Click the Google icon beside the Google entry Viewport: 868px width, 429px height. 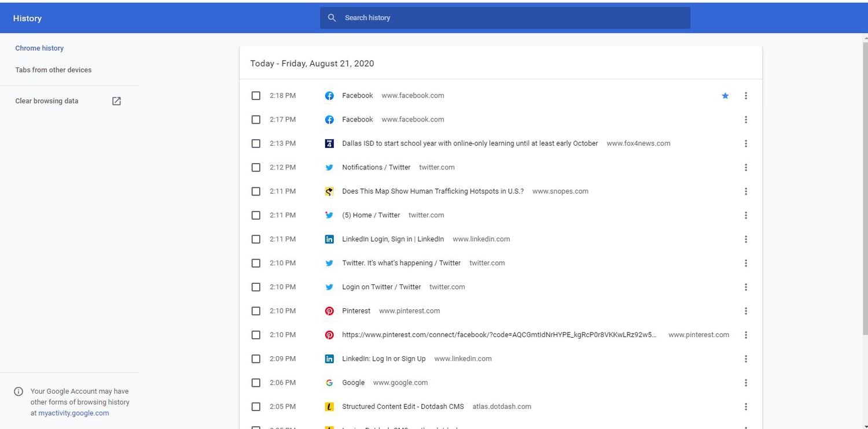329,382
